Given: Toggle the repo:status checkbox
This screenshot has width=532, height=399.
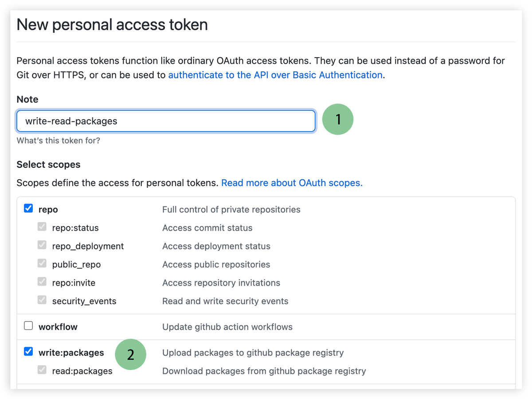Looking at the screenshot, I should click(x=42, y=227).
